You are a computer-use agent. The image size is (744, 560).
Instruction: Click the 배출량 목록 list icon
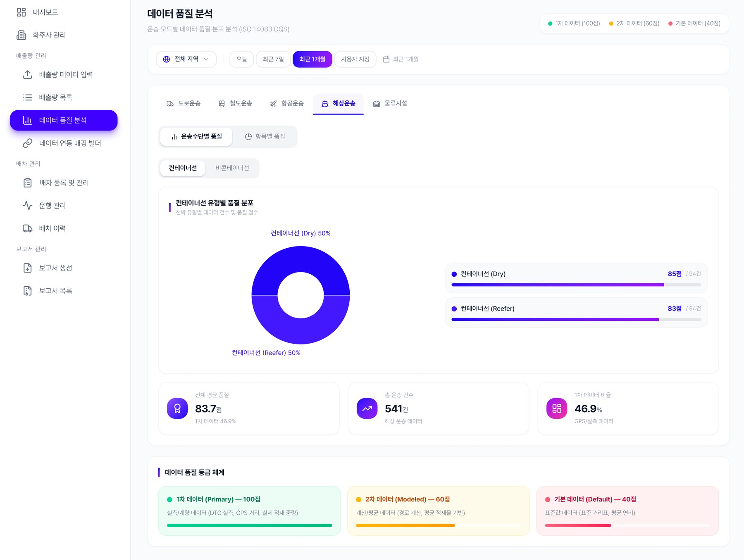point(27,97)
